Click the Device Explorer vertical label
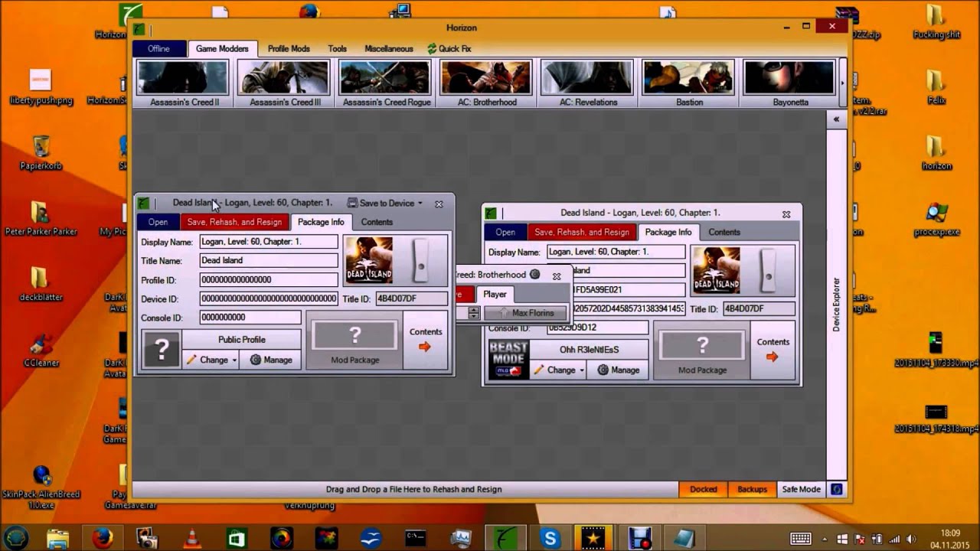This screenshot has width=980, height=551. click(836, 304)
